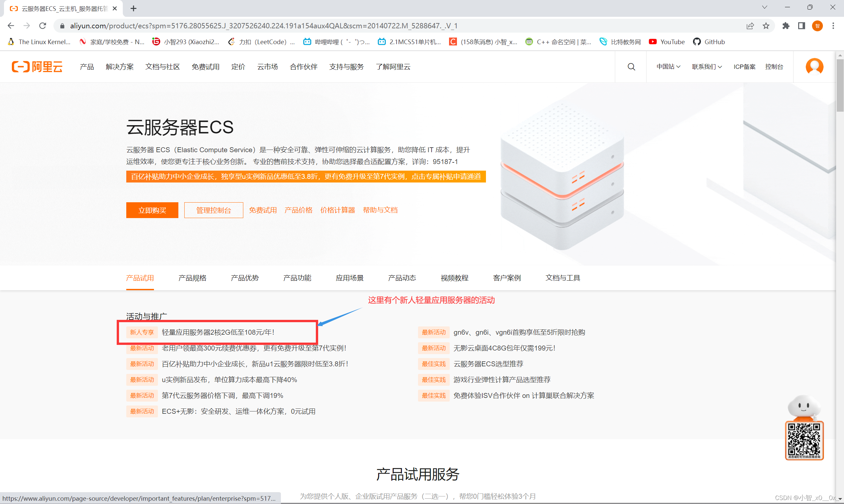
Task: Expand 中国站 region selector dropdown
Action: tap(668, 66)
